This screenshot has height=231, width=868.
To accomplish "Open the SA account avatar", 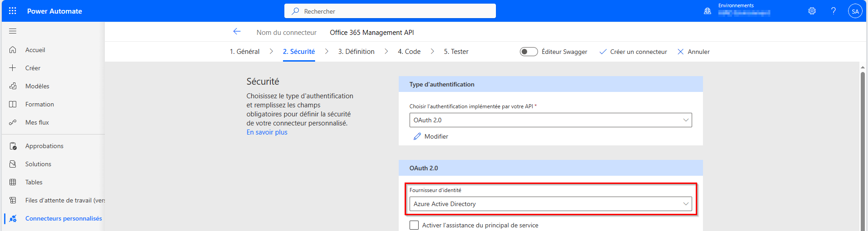I will click(x=855, y=11).
